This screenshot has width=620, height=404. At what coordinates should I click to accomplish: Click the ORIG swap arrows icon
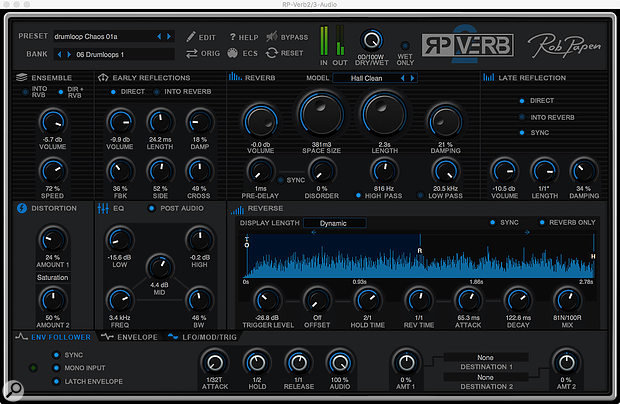pyautogui.click(x=192, y=53)
